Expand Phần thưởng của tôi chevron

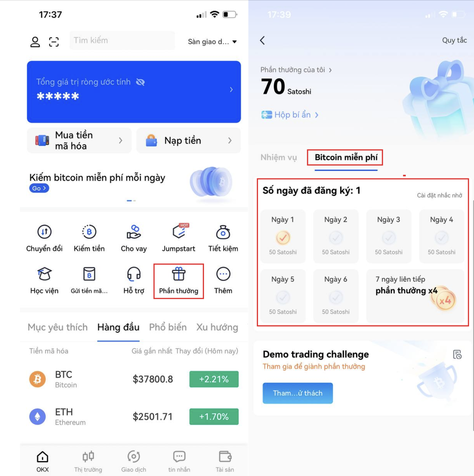pos(330,70)
